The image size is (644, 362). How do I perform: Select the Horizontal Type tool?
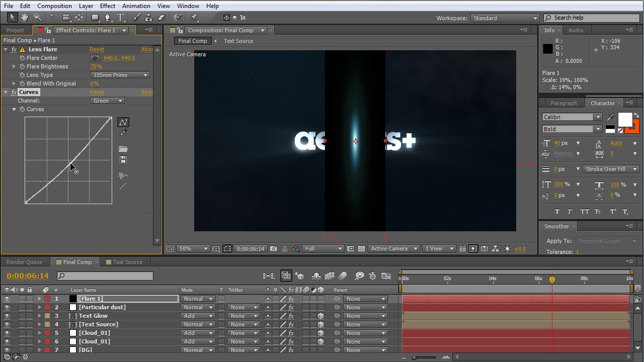pos(121,18)
